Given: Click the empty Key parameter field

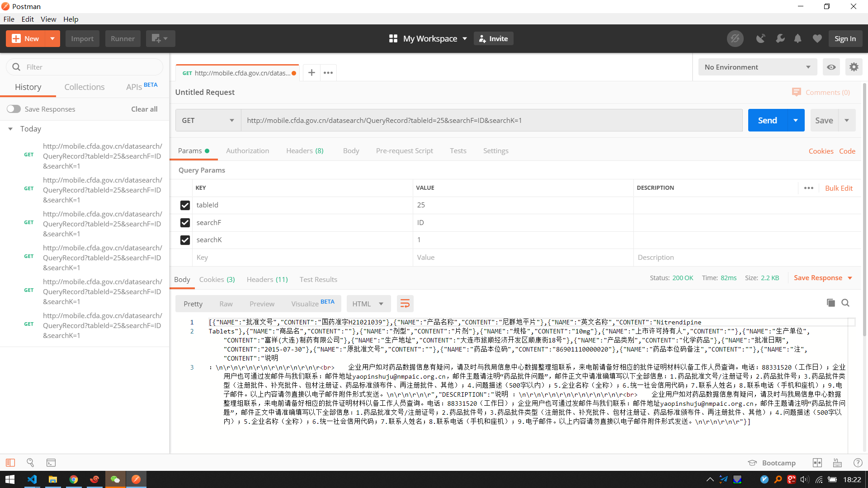Looking at the screenshot, I should point(303,258).
